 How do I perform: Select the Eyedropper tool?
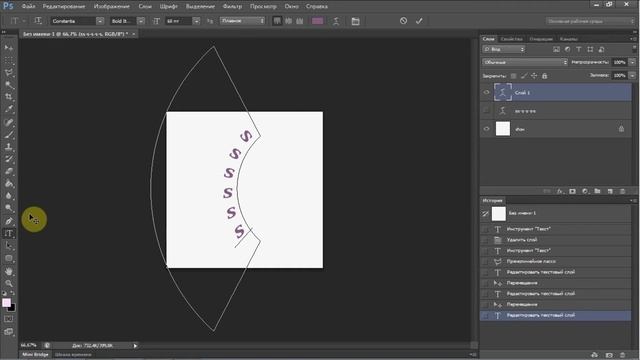(x=9, y=109)
